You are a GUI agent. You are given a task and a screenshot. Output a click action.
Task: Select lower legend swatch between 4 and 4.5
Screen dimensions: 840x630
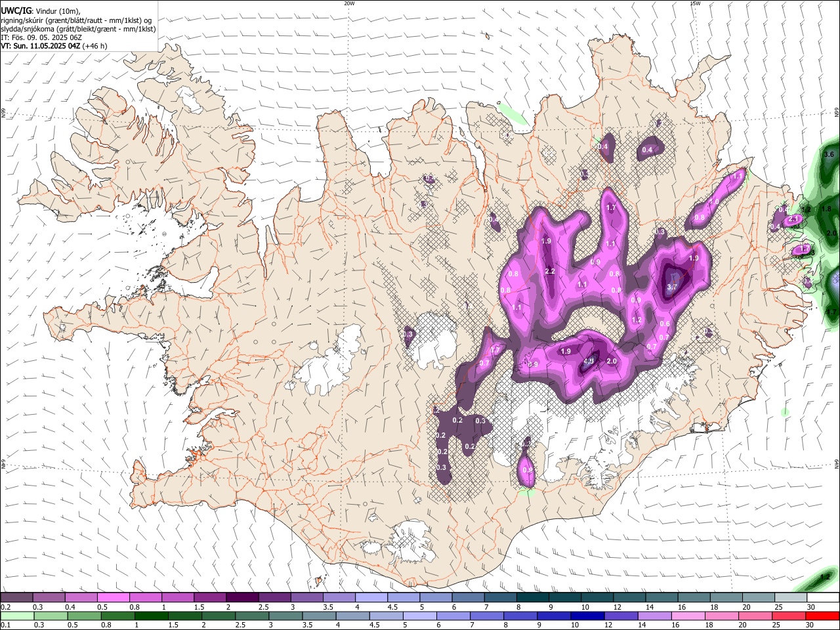point(352,616)
